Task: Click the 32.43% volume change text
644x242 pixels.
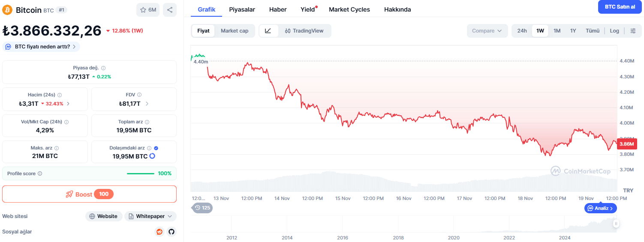Action: 54,104
